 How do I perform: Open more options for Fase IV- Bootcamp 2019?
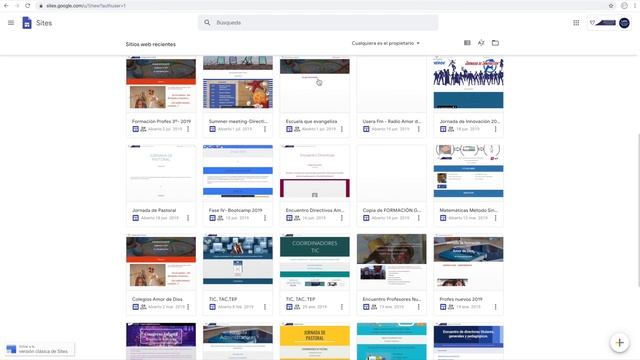(265, 218)
